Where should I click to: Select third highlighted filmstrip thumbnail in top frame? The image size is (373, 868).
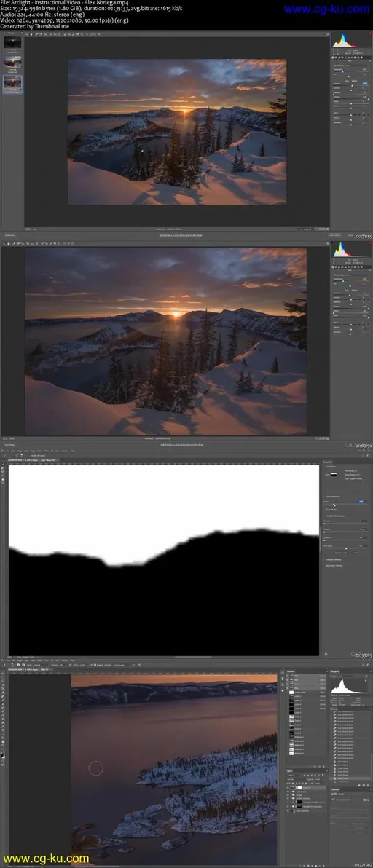point(12,82)
